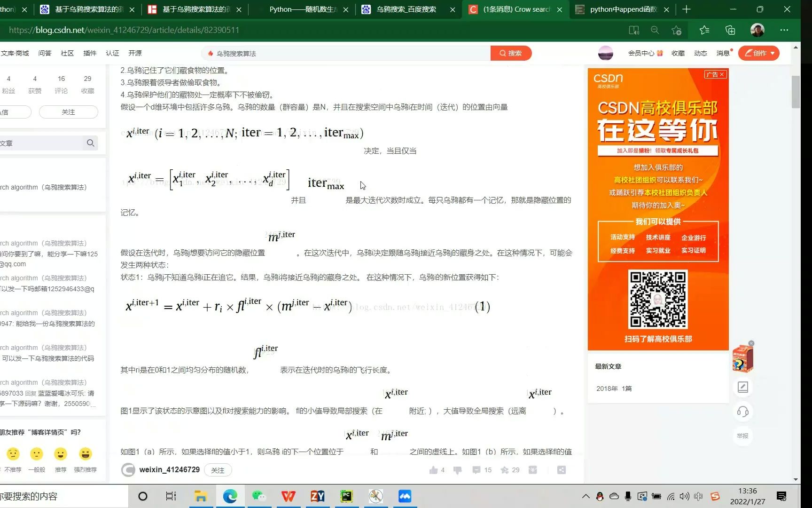Click the CSDN search box with 乌鸦搜索算法
This screenshot has height=508, width=812.
(x=346, y=53)
